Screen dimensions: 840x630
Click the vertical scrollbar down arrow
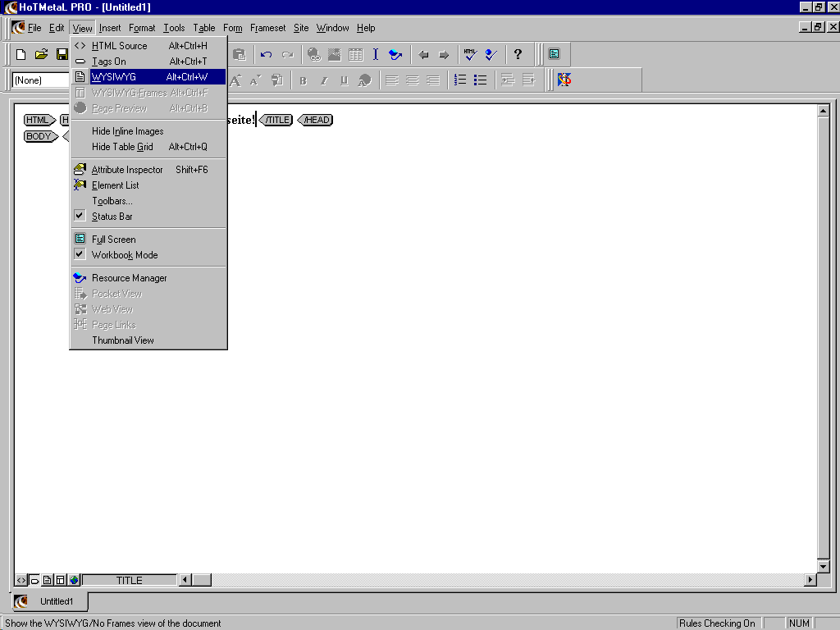coord(824,566)
